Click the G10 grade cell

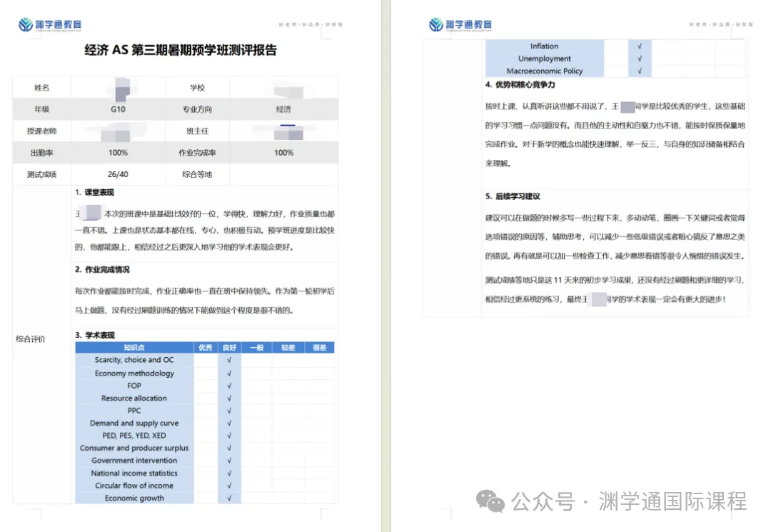pos(117,110)
